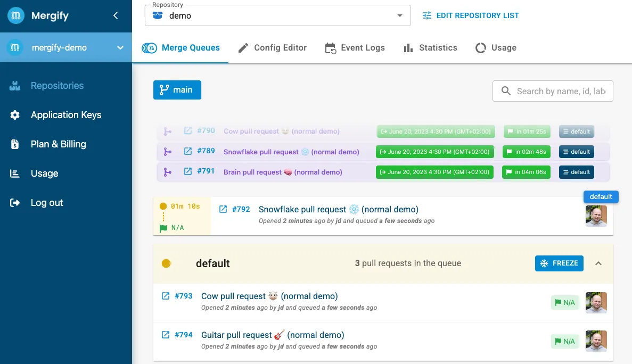Image resolution: width=632 pixels, height=364 pixels.
Task: Select the main branch button
Action: tap(177, 90)
